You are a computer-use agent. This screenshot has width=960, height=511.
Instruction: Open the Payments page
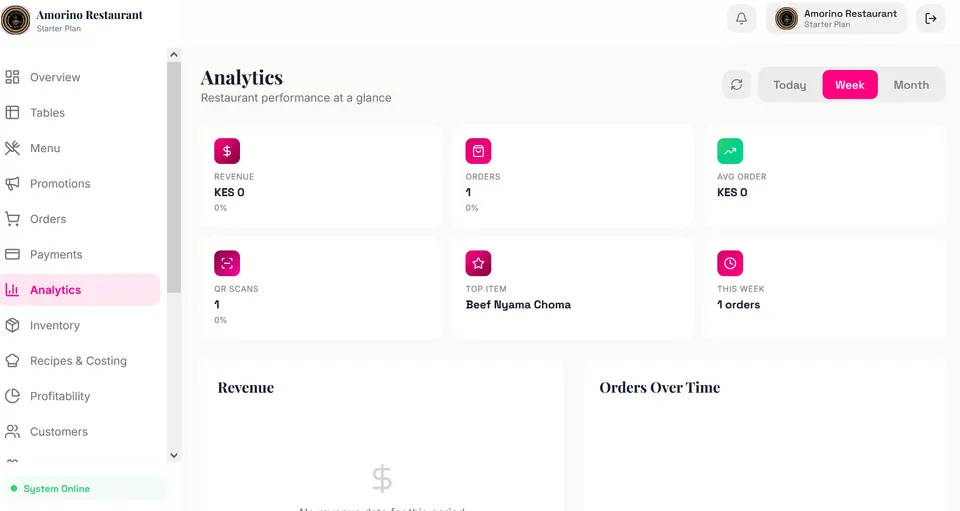click(80, 255)
